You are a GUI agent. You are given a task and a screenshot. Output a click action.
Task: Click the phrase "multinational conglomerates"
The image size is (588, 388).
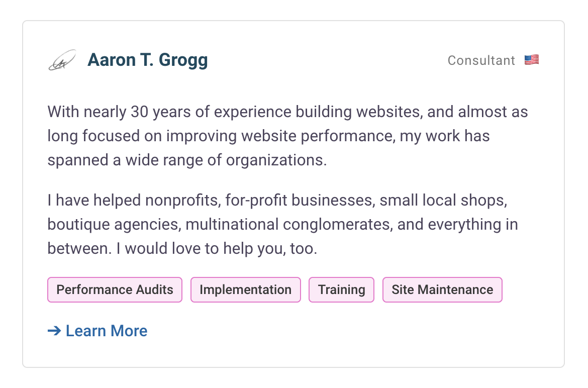(x=288, y=224)
